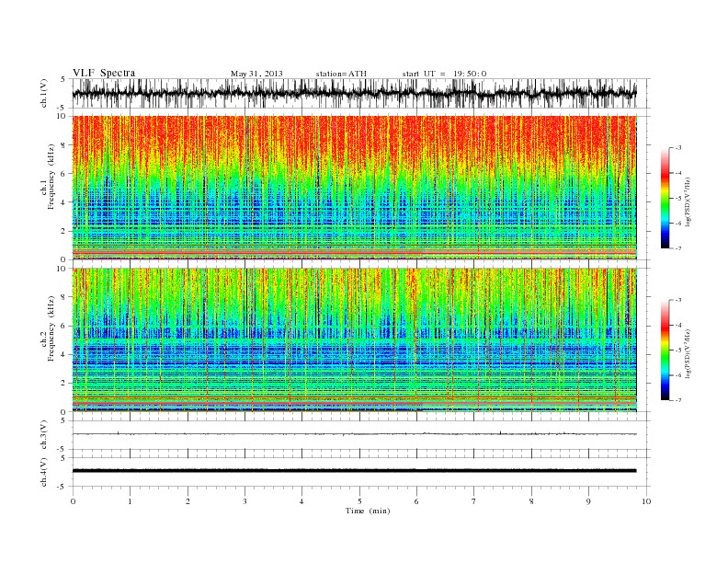This screenshot has width=728, height=563.
Task: Click the 'start UT = 19:50:0' label
Action: 444,74
